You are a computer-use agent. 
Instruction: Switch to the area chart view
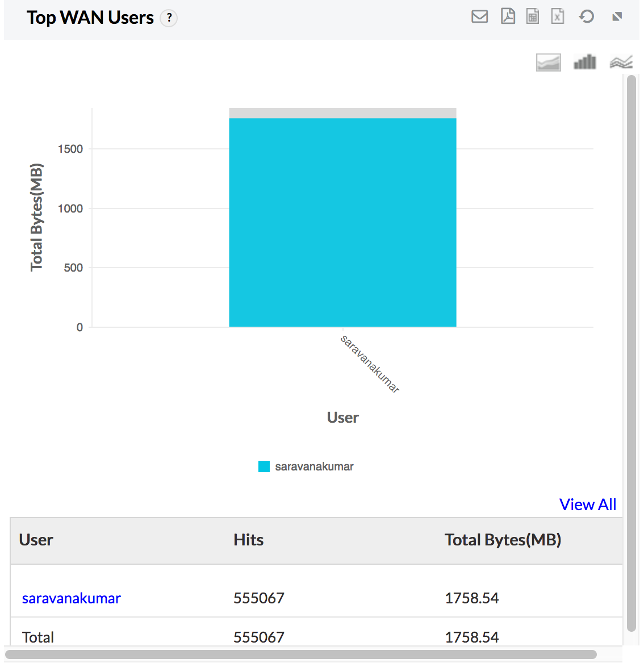point(548,62)
